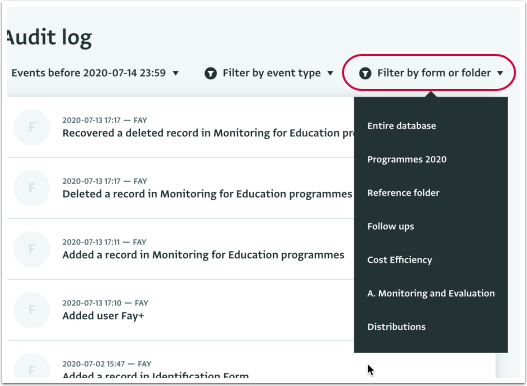The image size is (527, 386).
Task: Click F avatar next to Added a record 17:11 entry
Action: click(32, 249)
